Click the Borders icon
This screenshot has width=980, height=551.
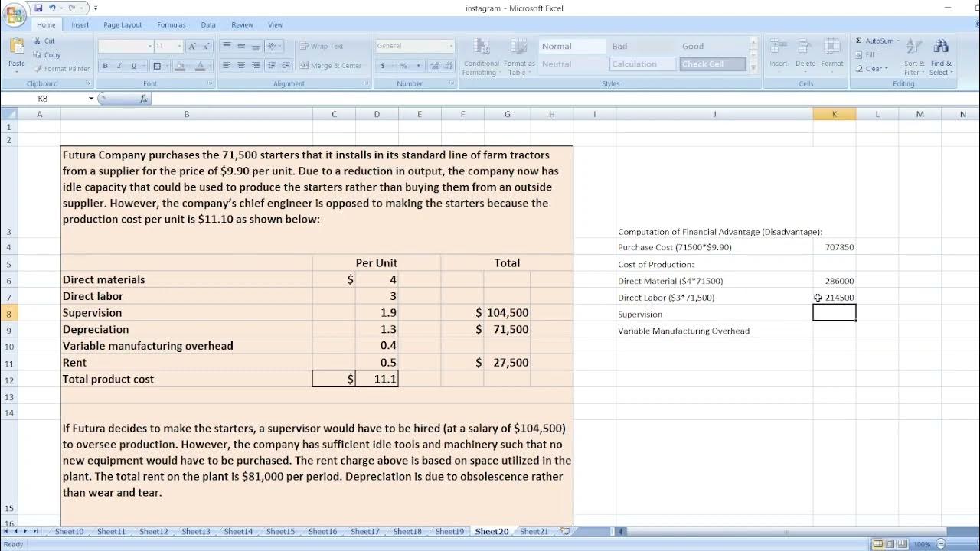tap(156, 66)
